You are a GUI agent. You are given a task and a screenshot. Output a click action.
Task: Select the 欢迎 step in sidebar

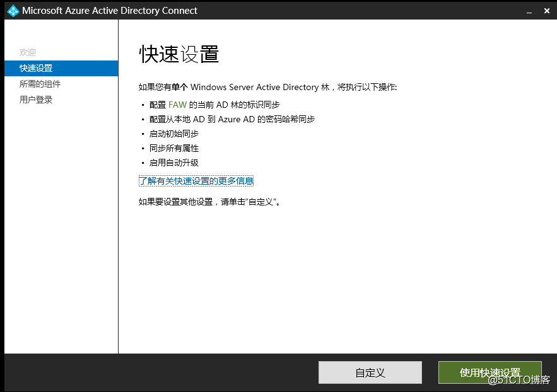[x=28, y=52]
